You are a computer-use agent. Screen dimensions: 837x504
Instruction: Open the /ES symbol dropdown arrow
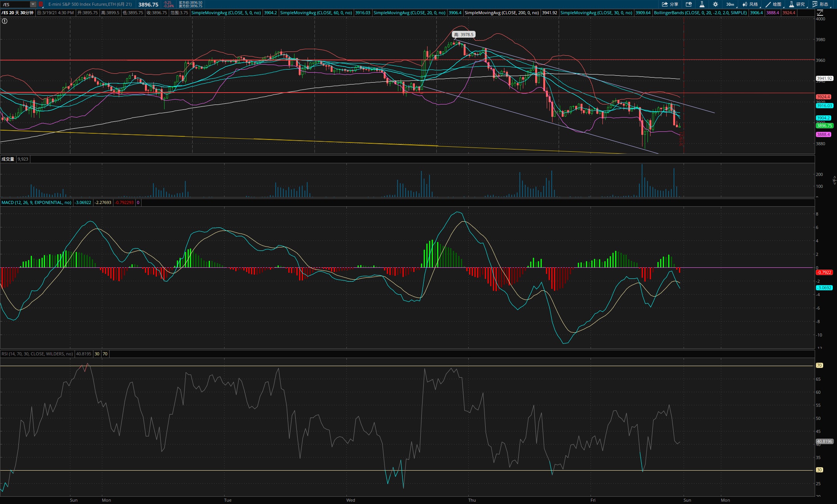[x=33, y=4]
